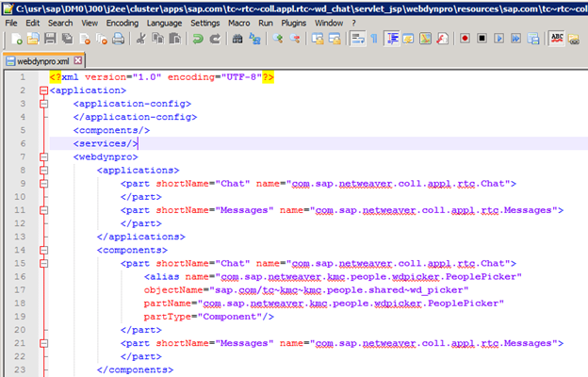
Task: Place cursor in the <services/> line
Action: click(x=318, y=143)
